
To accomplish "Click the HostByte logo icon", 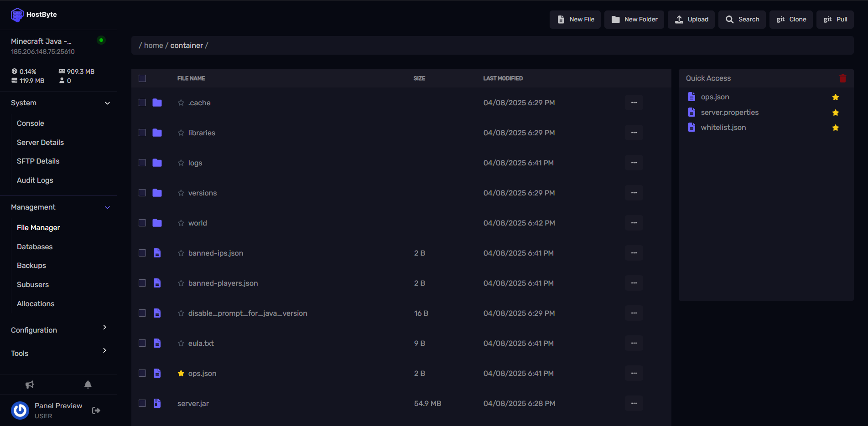I will tap(17, 15).
